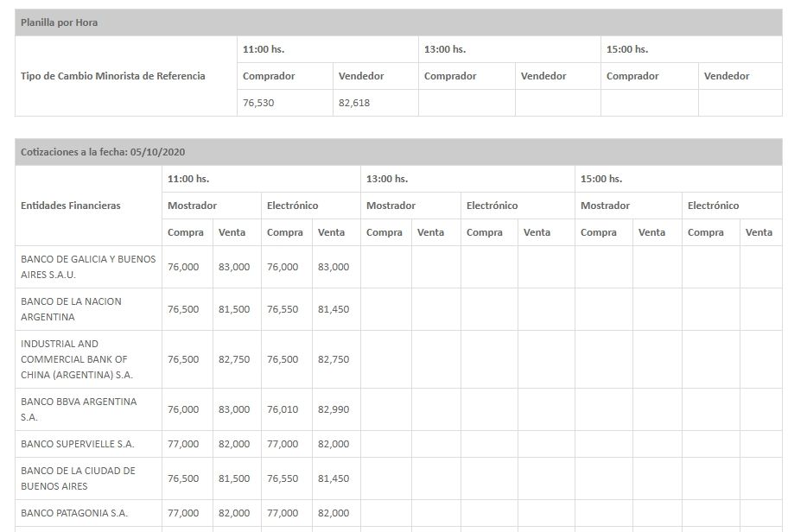Select the Electrónico header under 15:00 hs.
The height and width of the screenshot is (532, 788).
coord(713,206)
